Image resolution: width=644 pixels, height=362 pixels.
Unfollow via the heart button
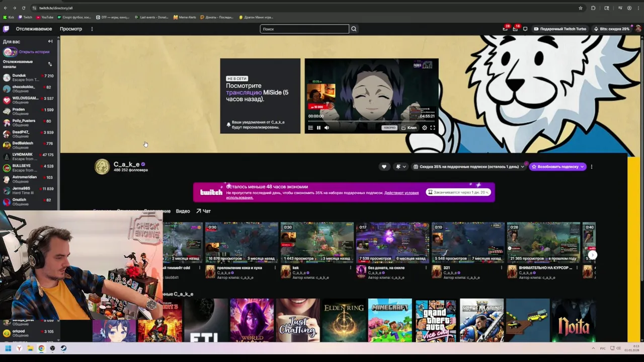point(384,166)
